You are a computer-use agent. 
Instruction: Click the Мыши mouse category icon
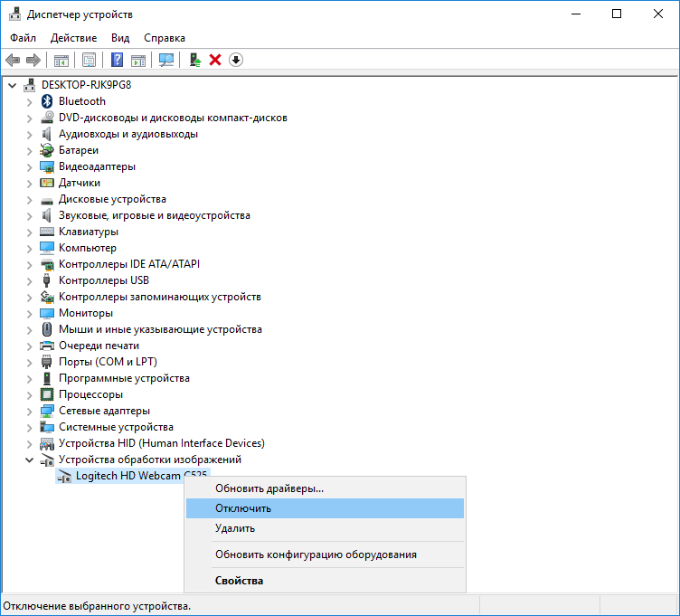point(47,329)
